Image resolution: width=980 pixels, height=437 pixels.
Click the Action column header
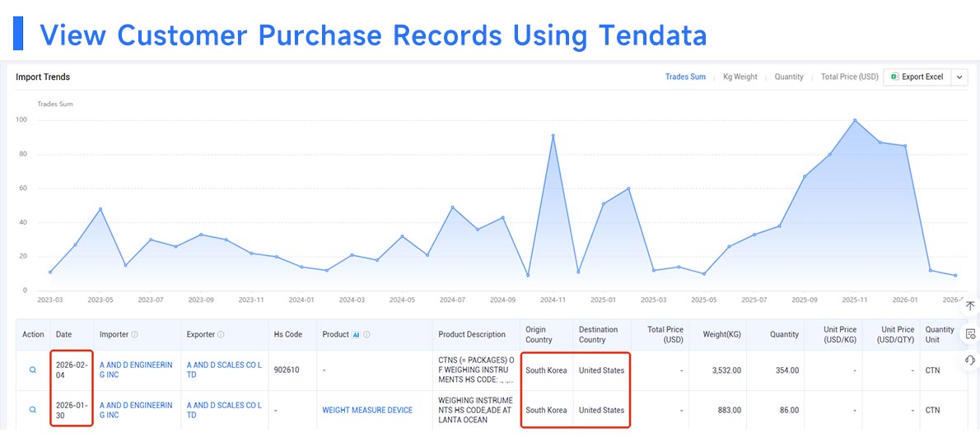pos(33,335)
